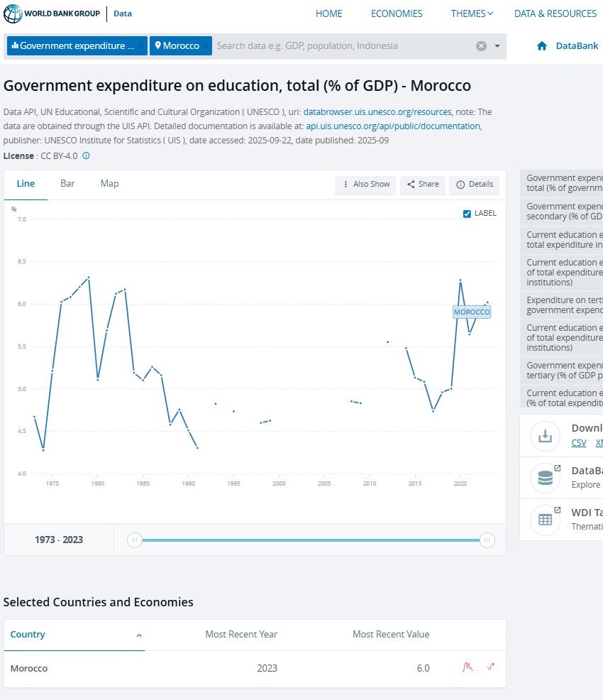Switch to the Bar chart tab
603x700 pixels.
pos(67,184)
